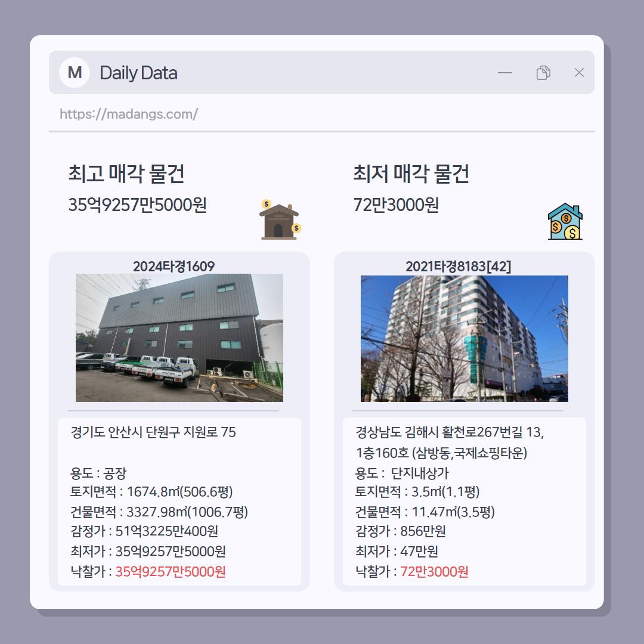Screen dimensions: 644x644
Task: Click case number 2024타경1609
Action: 174,266
